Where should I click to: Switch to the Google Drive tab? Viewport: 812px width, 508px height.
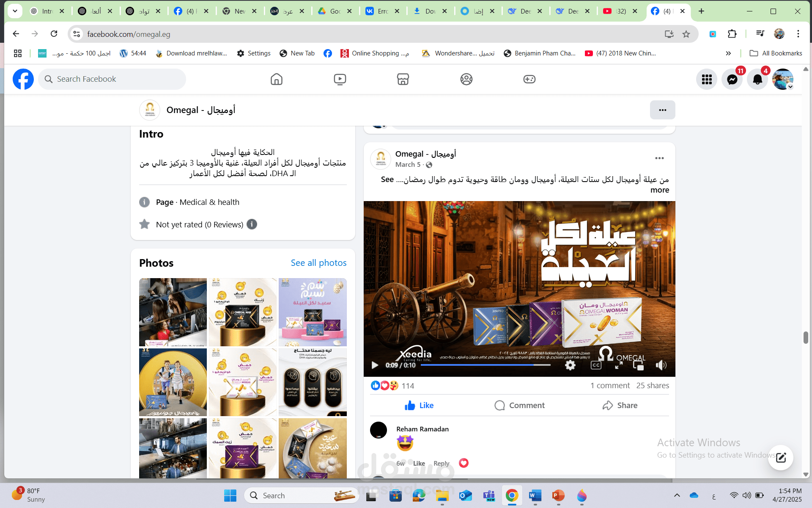click(335, 11)
